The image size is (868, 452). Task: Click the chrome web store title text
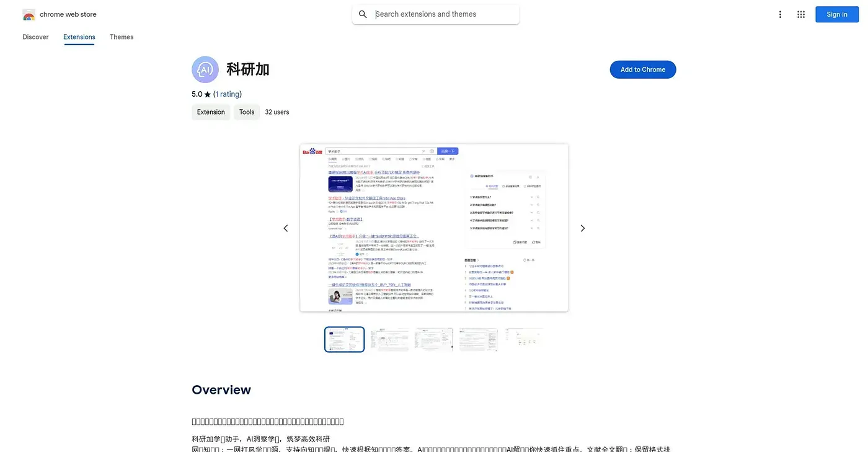pos(68,14)
